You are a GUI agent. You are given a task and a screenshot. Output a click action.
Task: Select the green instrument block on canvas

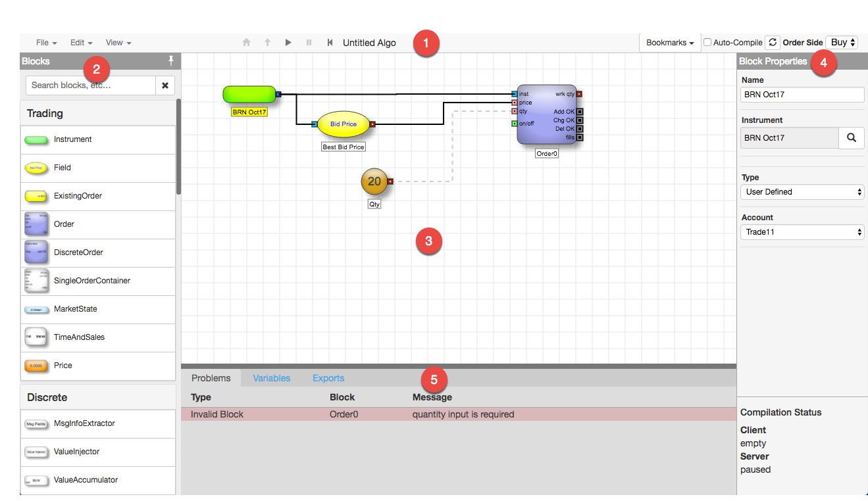[249, 94]
